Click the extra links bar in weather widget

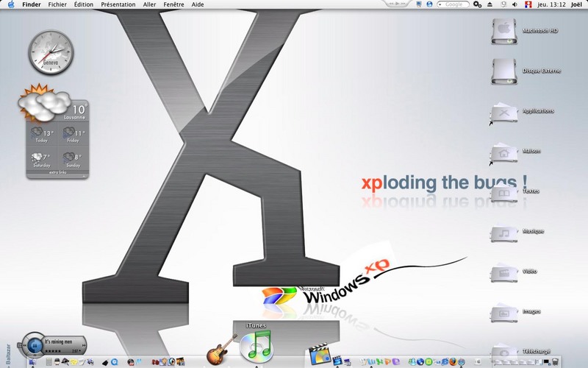57,172
